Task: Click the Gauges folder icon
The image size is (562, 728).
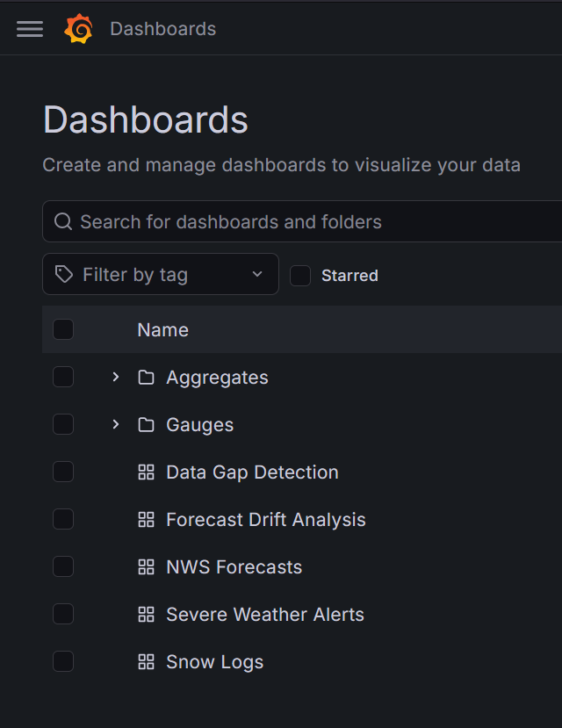Action: tap(146, 424)
